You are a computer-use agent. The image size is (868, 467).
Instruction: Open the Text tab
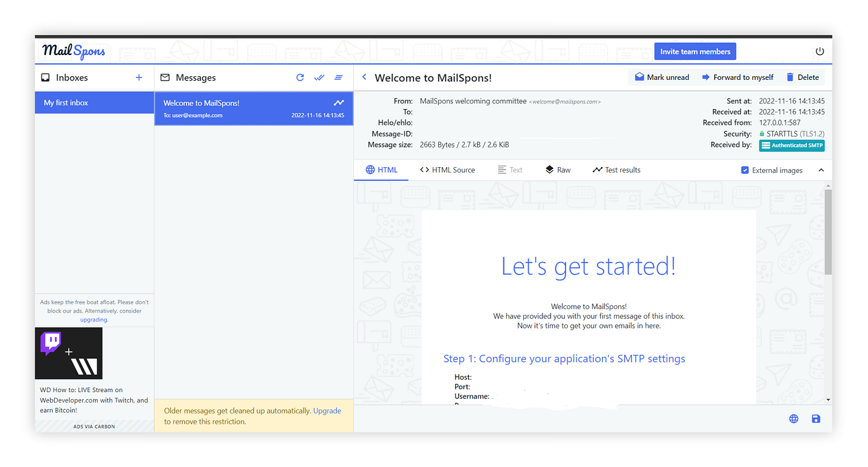[x=510, y=170]
